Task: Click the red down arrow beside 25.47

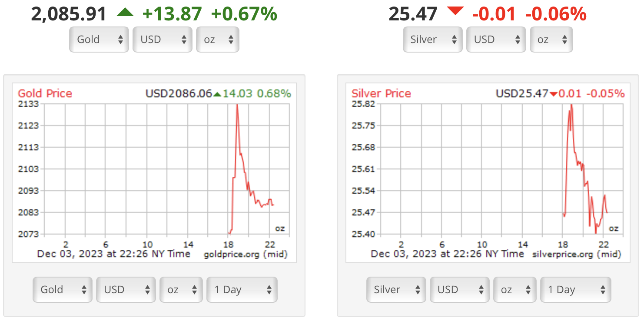Action: 455,12
